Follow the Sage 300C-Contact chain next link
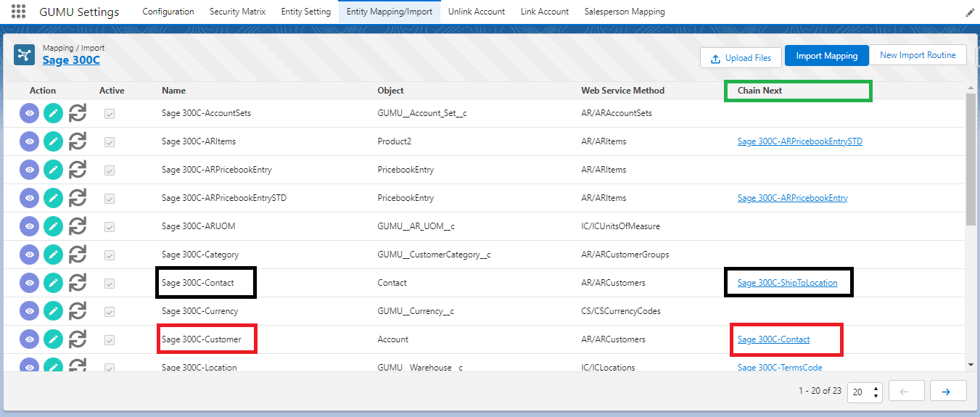Screen dimensions: 980x417 773,339
